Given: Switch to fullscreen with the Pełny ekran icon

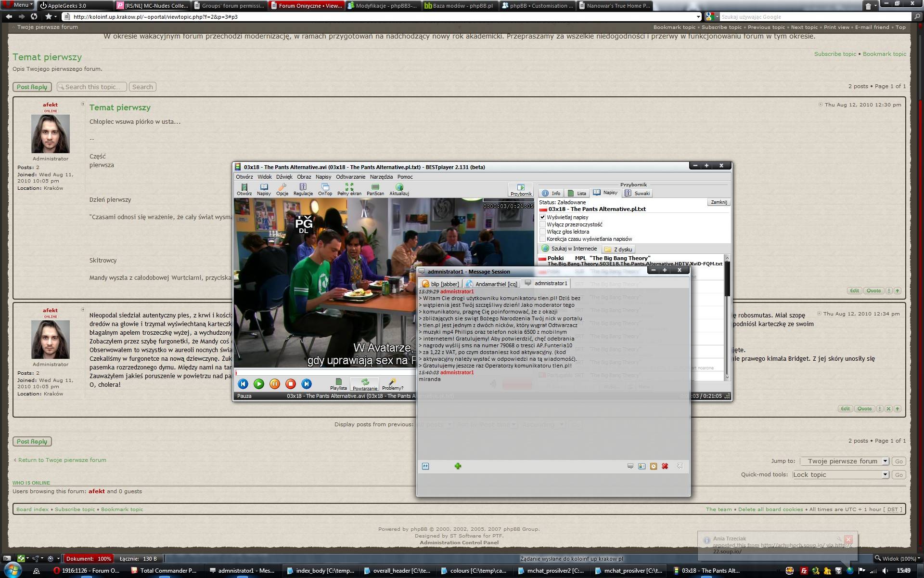Looking at the screenshot, I should [x=349, y=189].
